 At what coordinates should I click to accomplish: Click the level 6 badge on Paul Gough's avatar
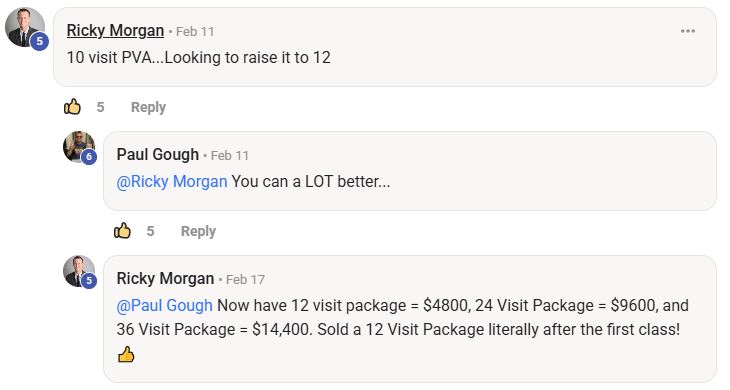click(x=89, y=157)
